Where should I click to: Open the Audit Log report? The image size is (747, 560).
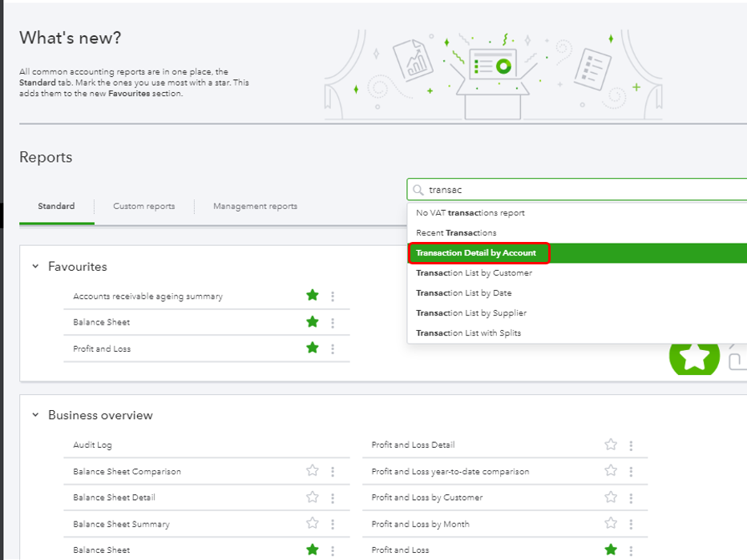pos(93,445)
